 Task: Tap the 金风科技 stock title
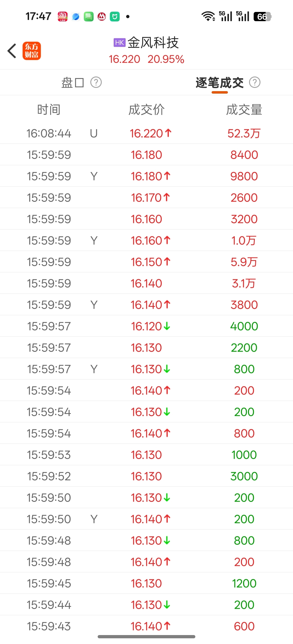coord(153,43)
